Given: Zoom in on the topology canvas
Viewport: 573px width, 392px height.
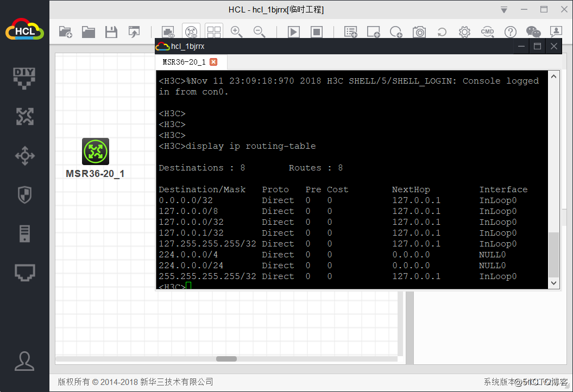Looking at the screenshot, I should point(236,32).
